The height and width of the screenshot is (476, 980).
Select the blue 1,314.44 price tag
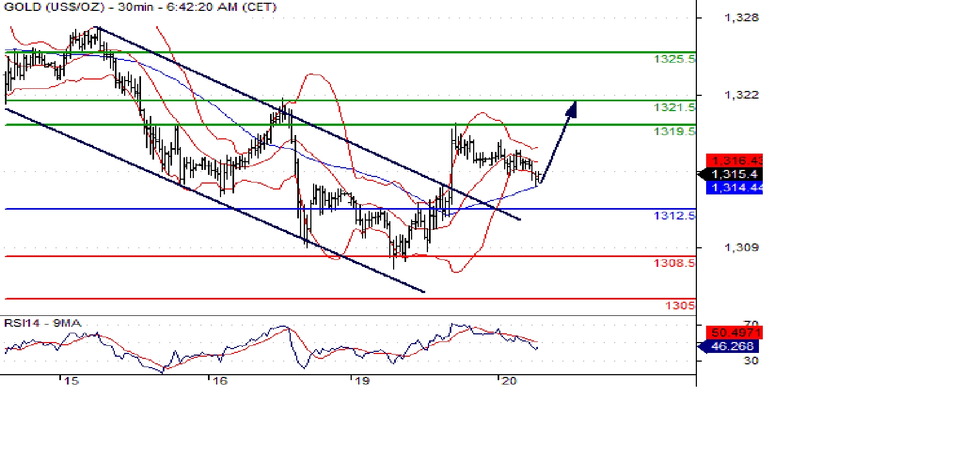point(735,188)
